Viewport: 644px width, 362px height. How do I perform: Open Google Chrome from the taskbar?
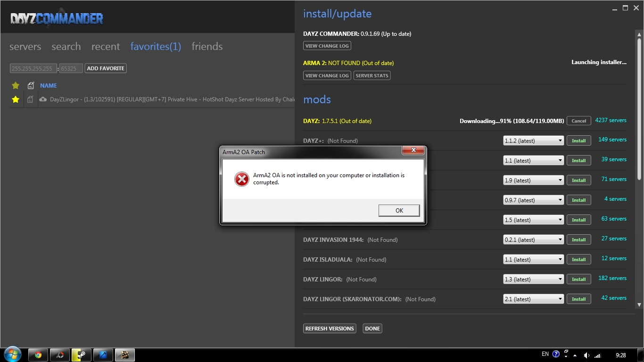coord(38,355)
